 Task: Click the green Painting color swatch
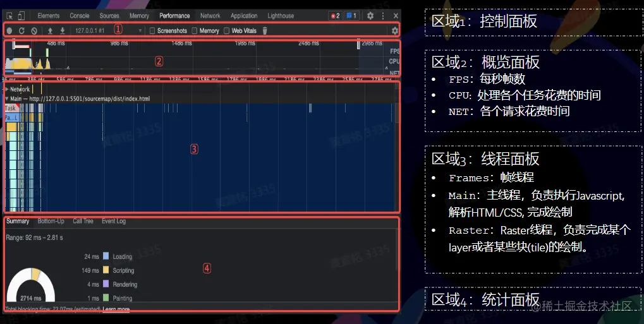pos(106,297)
